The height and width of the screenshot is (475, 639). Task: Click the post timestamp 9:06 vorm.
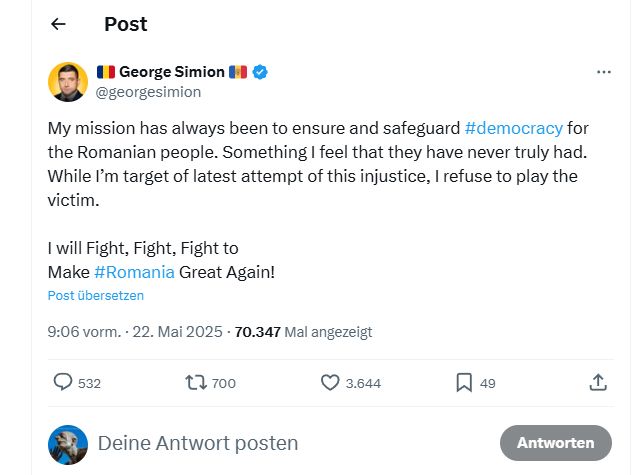pyautogui.click(x=84, y=332)
